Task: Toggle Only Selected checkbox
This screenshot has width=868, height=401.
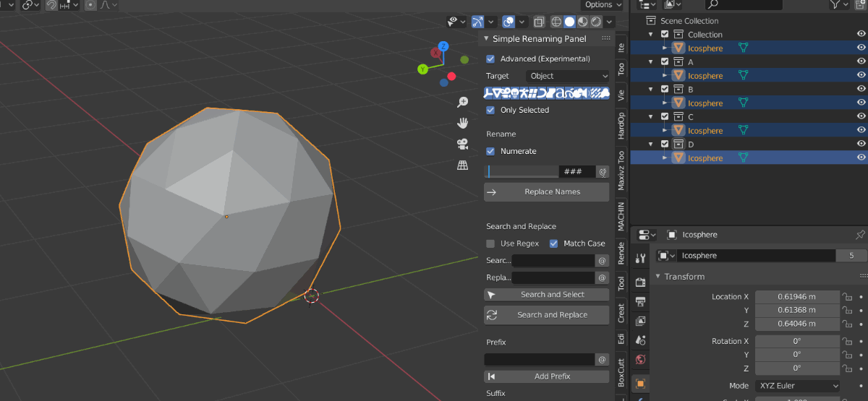Action: [x=490, y=110]
